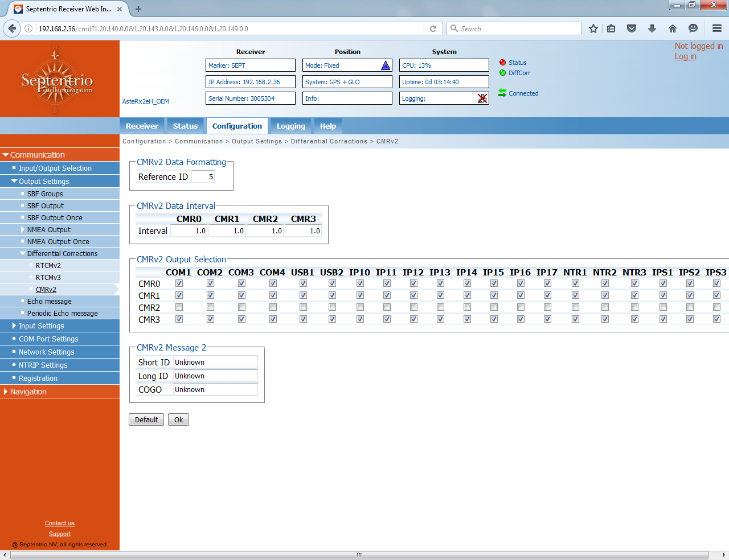Image resolution: width=729 pixels, height=560 pixels.
Task: Collapse the Communication section
Action: pos(6,155)
